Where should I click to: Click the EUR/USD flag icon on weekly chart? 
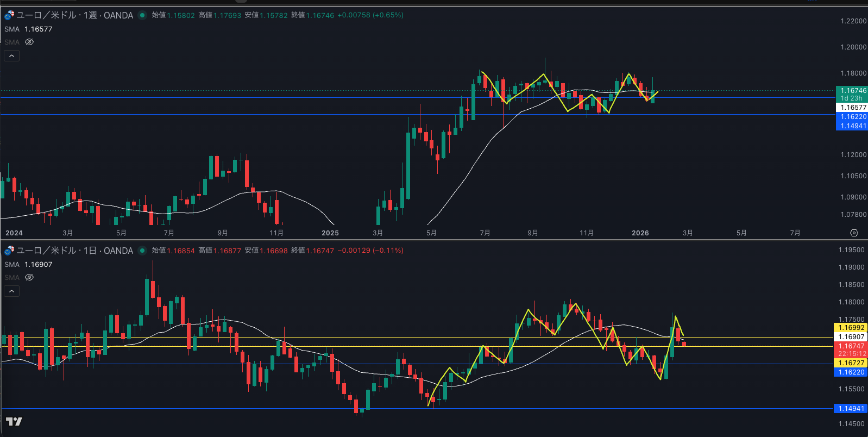tap(9, 15)
